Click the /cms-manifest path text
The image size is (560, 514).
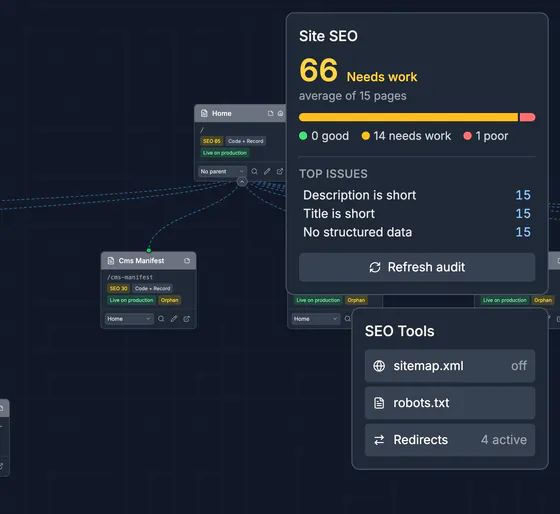coord(130,277)
